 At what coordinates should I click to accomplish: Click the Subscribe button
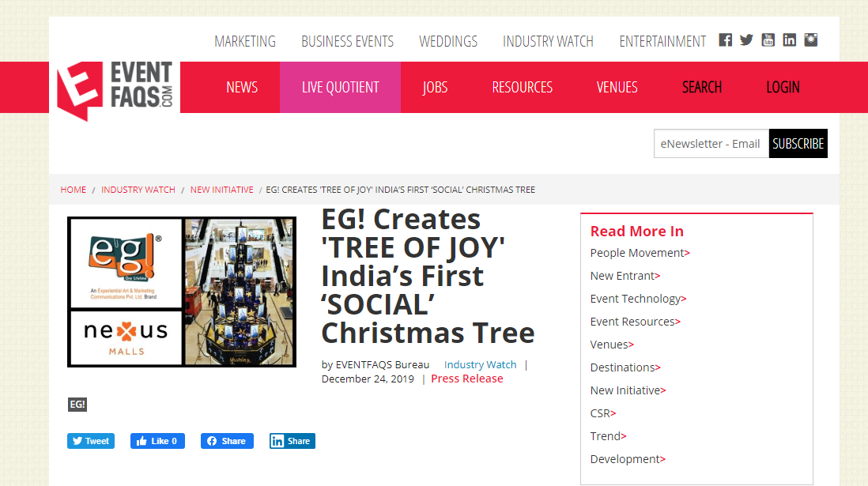click(798, 144)
